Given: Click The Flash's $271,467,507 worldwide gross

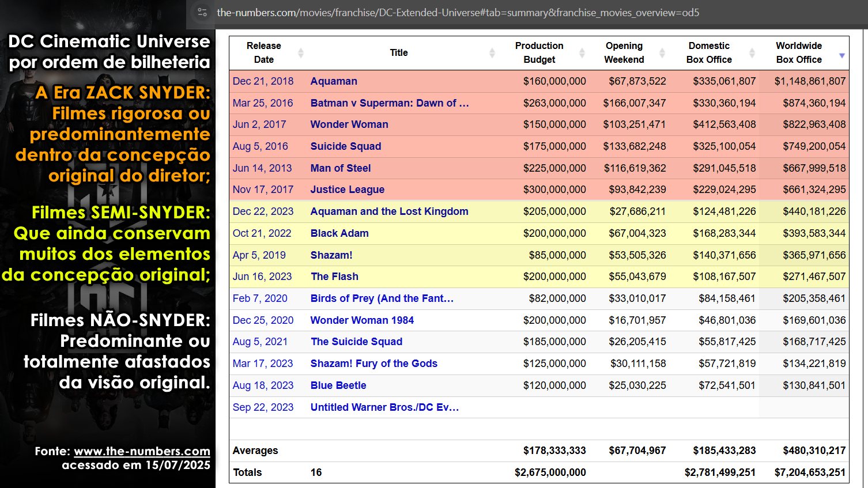Looking at the screenshot, I should (x=814, y=277).
